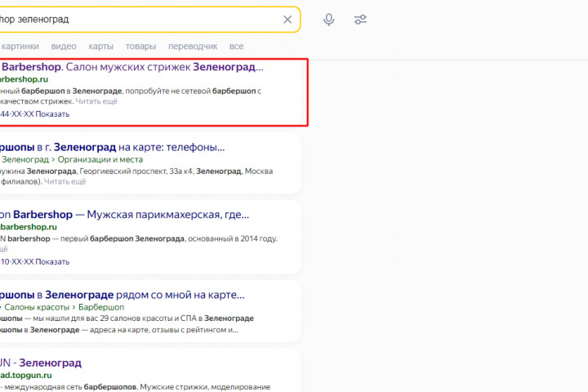The image size is (588, 392).
Task: Click the topgun.ru green site address
Action: pos(26,375)
